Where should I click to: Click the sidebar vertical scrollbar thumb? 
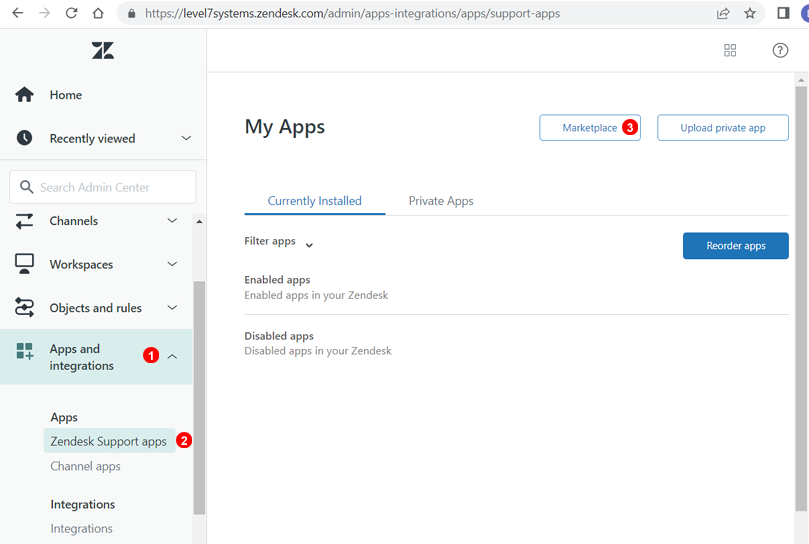click(199, 398)
